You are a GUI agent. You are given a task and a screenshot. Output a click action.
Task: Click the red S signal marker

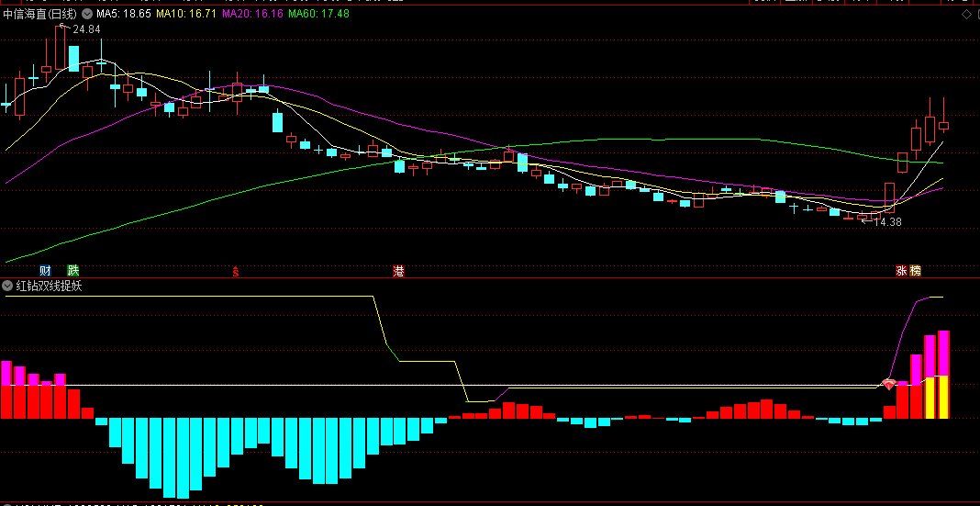pos(236,272)
